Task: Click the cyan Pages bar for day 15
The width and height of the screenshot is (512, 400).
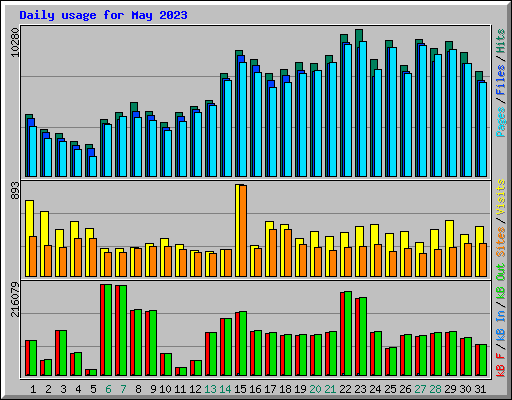Action: point(243,119)
